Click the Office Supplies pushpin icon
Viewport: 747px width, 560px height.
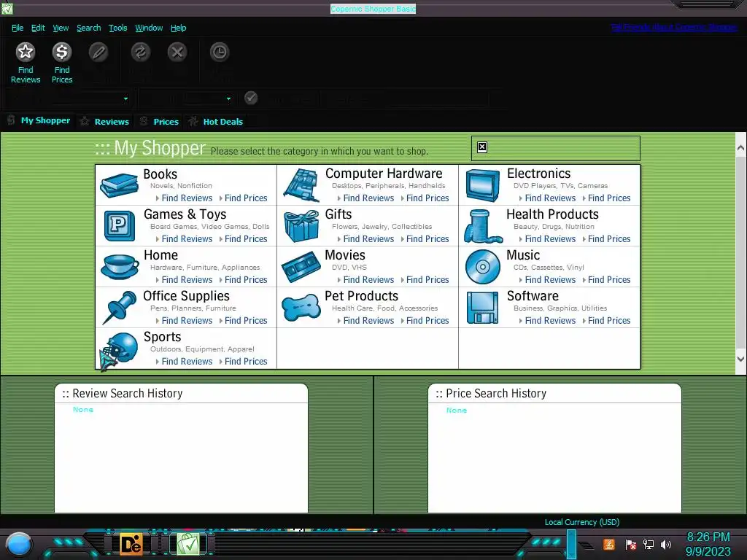(x=119, y=308)
